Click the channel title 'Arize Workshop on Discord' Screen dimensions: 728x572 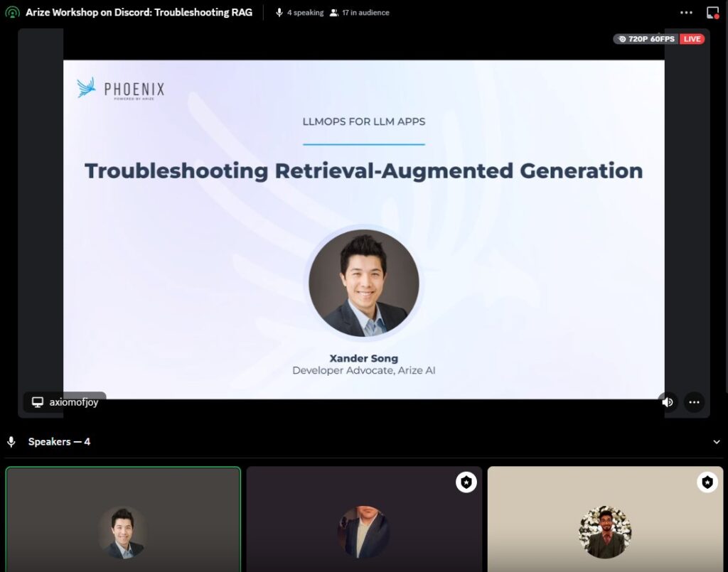[139, 12]
